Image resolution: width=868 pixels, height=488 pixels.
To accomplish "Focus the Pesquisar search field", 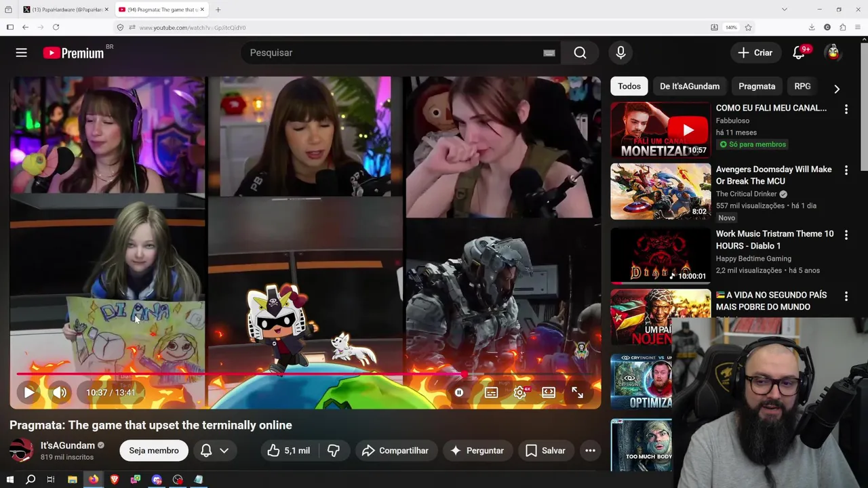I will pos(400,53).
